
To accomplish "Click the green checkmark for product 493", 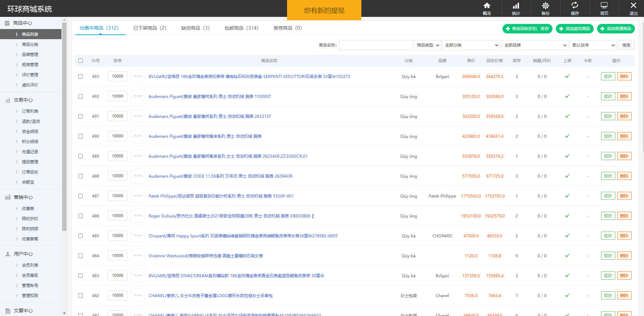I will [567, 76].
